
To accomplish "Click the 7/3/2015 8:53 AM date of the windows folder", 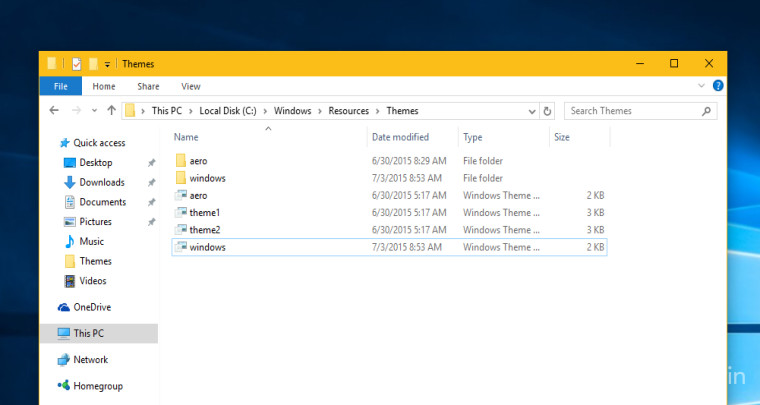I will [407, 178].
